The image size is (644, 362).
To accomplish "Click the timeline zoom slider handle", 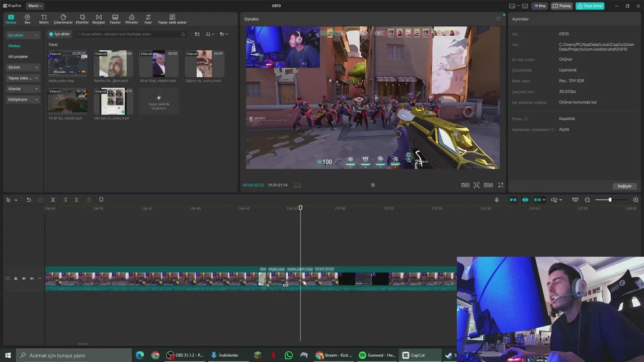I will tap(610, 200).
